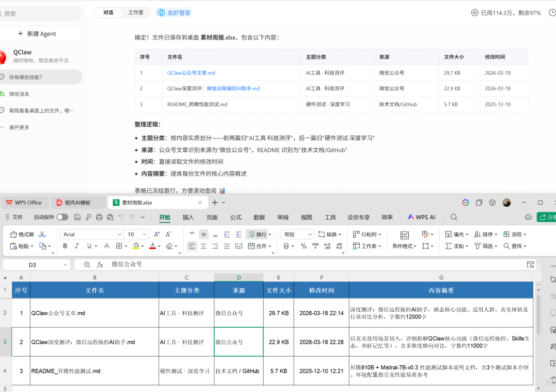The width and height of the screenshot is (556, 392).
Task: Toggle the 自动保存 autosave switch
Action: click(62, 217)
